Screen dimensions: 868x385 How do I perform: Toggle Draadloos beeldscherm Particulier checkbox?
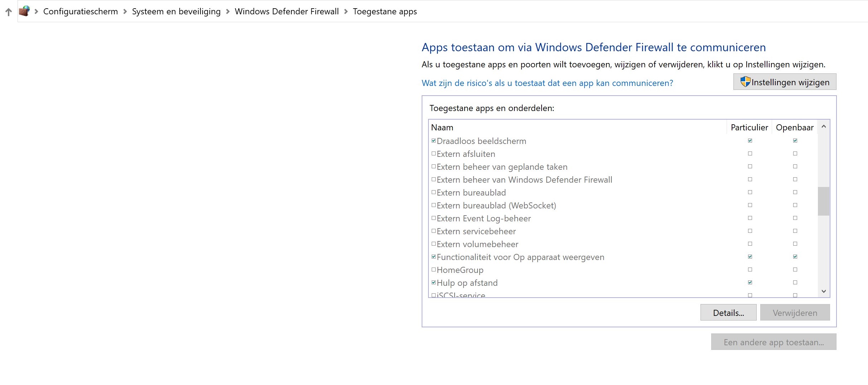tap(750, 141)
